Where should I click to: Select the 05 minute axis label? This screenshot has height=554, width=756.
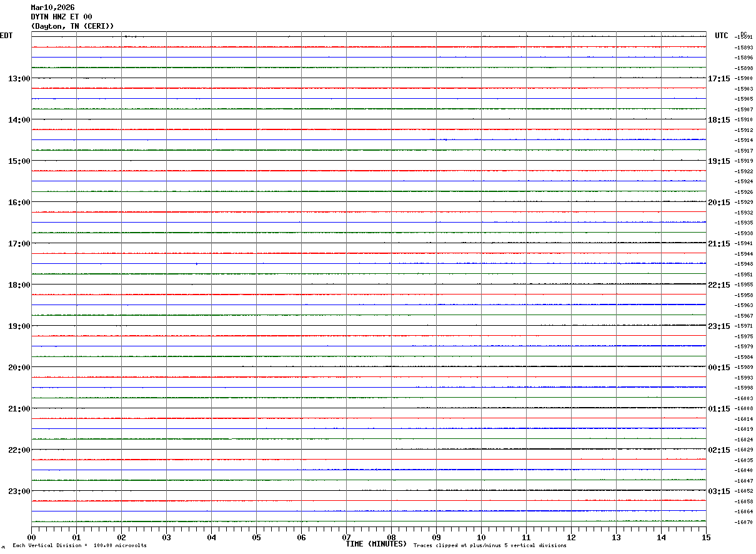(257, 537)
